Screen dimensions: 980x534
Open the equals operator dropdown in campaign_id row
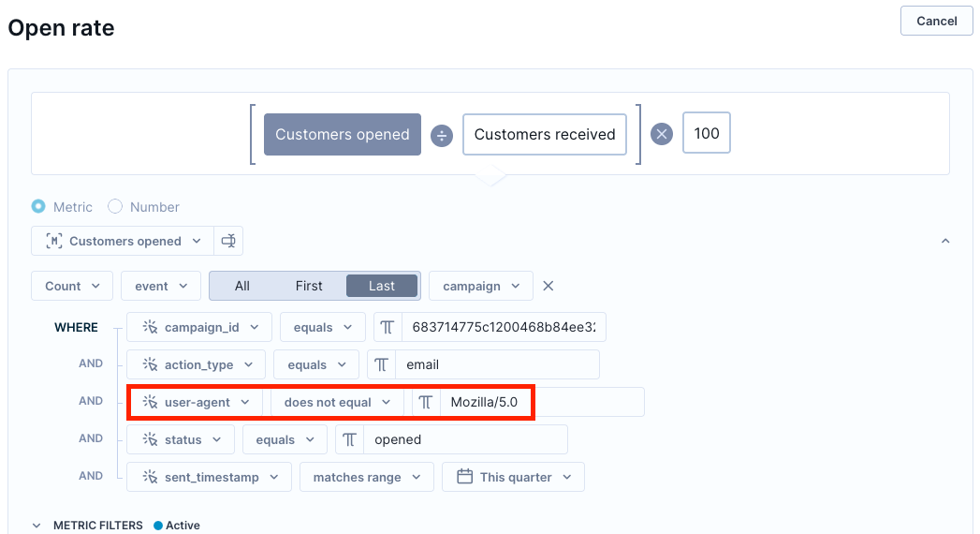(x=323, y=327)
